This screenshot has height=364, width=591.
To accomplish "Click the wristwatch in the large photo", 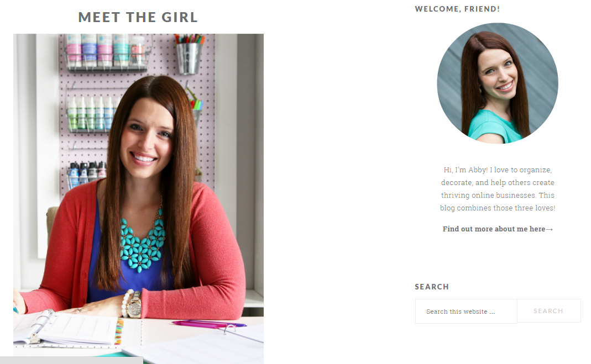I will 134,305.
